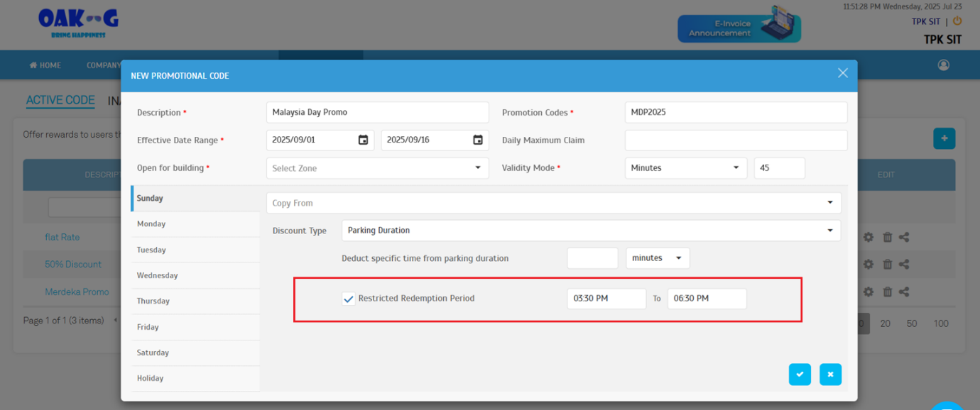Click the Daily Maximum Claim input field

click(x=735, y=140)
